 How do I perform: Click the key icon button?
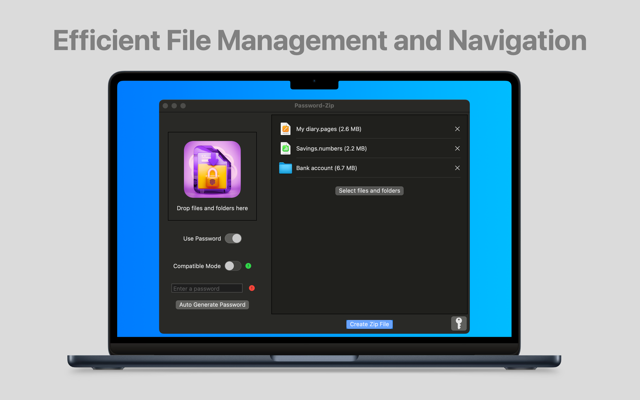(x=459, y=323)
